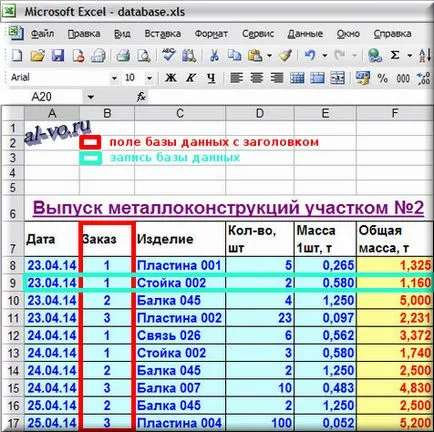The image size is (434, 432).
Task: Toggle italic with the К button
Action: [x=191, y=78]
